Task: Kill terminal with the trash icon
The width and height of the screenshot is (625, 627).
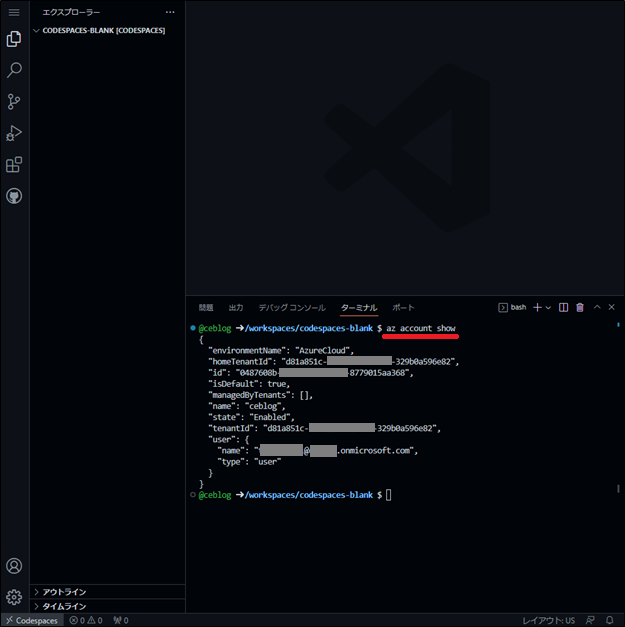Action: point(580,308)
